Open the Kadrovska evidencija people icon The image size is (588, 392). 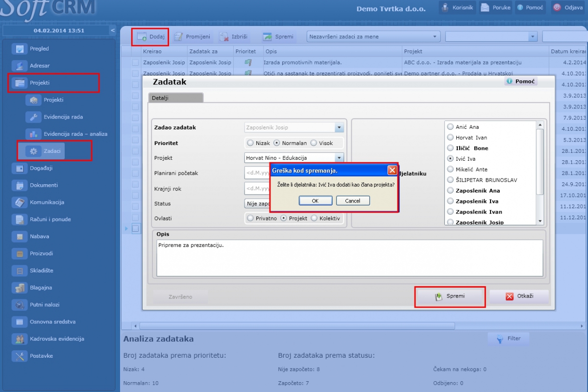click(20, 339)
